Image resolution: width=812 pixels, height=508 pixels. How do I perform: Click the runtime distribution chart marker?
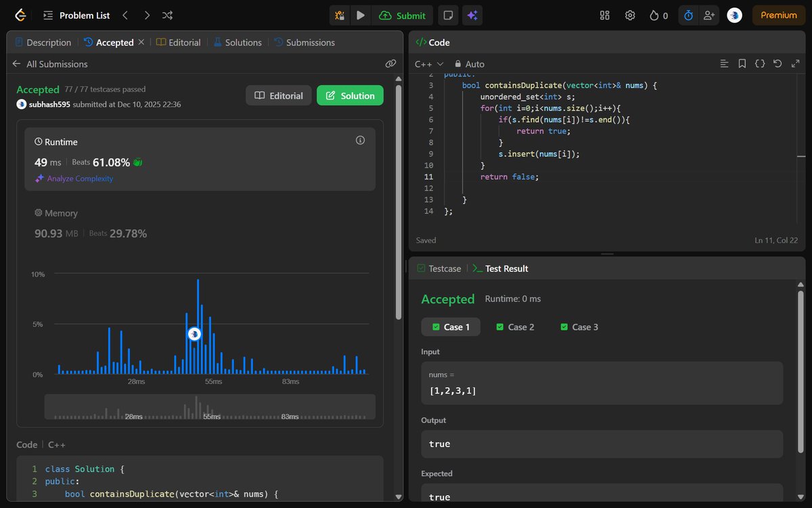(x=194, y=334)
